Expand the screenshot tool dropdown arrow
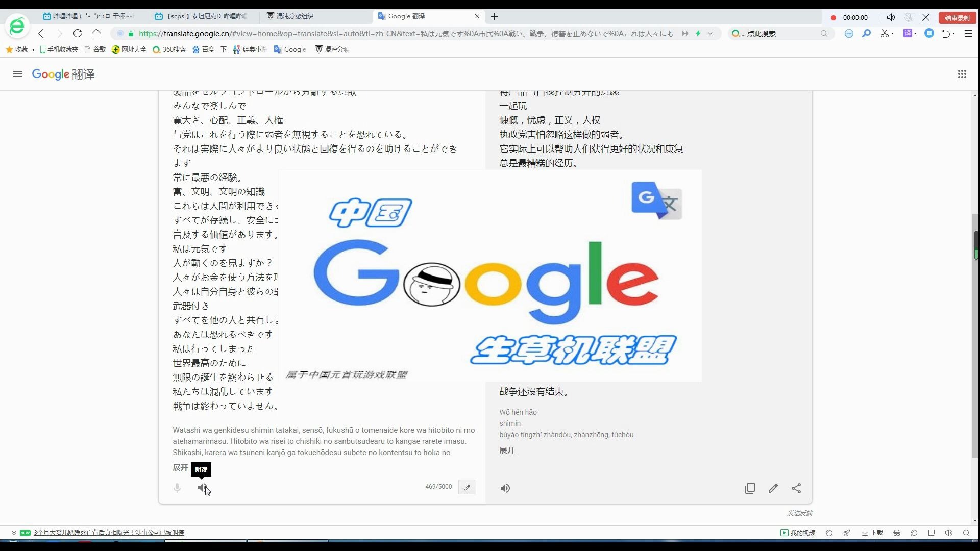This screenshot has height=551, width=980. 892,34
